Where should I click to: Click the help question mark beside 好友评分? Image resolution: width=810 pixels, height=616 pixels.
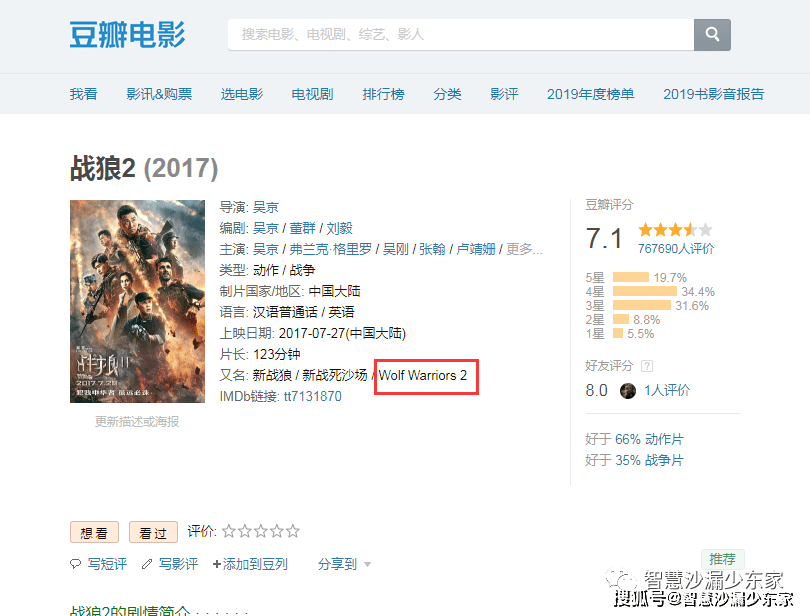(647, 366)
